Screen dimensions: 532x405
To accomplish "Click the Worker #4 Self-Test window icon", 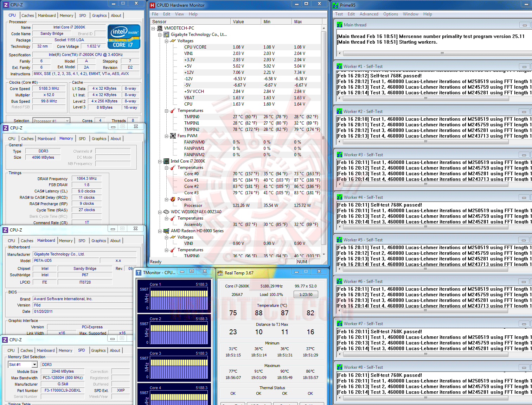I will [x=339, y=197].
